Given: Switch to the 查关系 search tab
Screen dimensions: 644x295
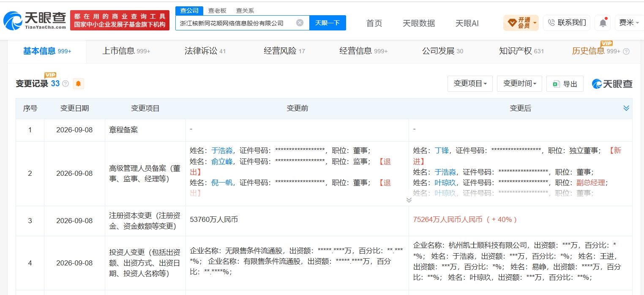Looking at the screenshot, I should click(x=245, y=11).
